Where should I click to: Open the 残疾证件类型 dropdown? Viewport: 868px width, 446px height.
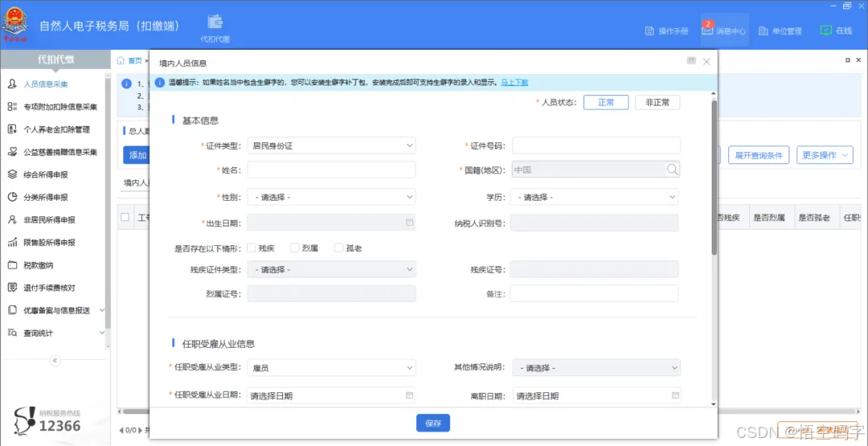click(331, 269)
